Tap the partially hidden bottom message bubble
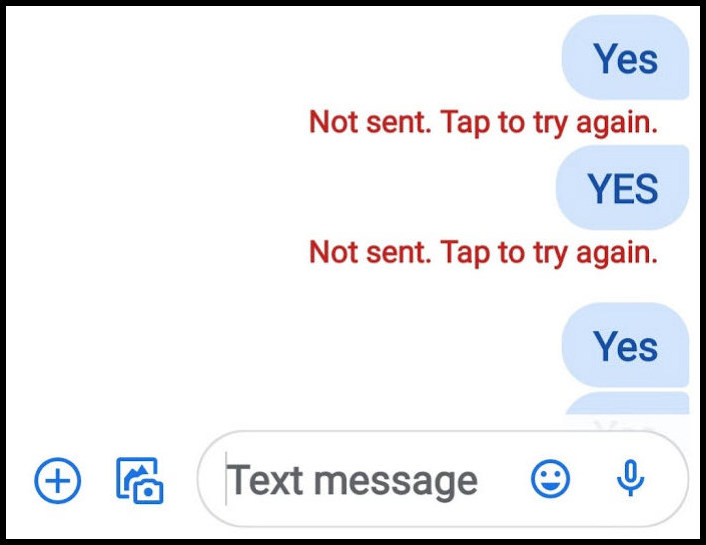The image size is (706, 545). click(x=627, y=404)
